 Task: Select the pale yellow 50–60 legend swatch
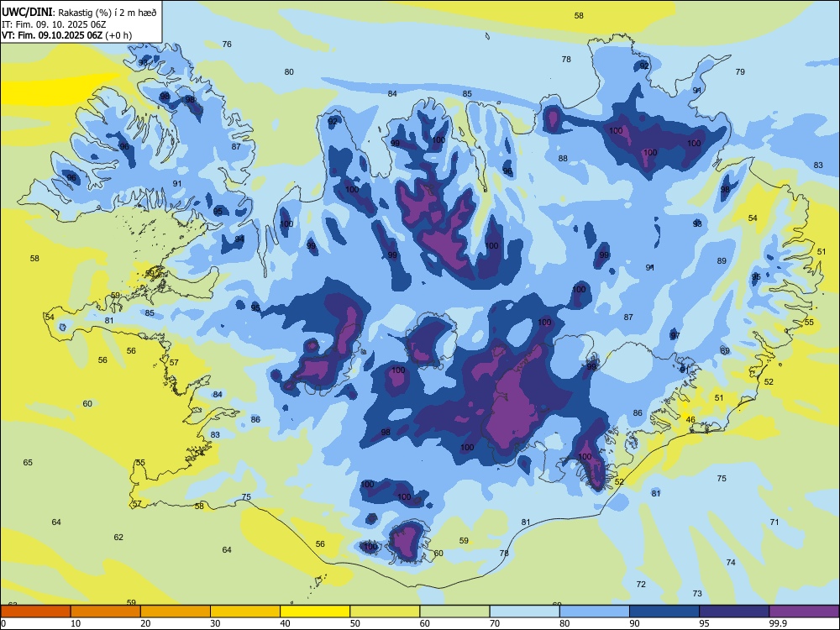(x=386, y=612)
